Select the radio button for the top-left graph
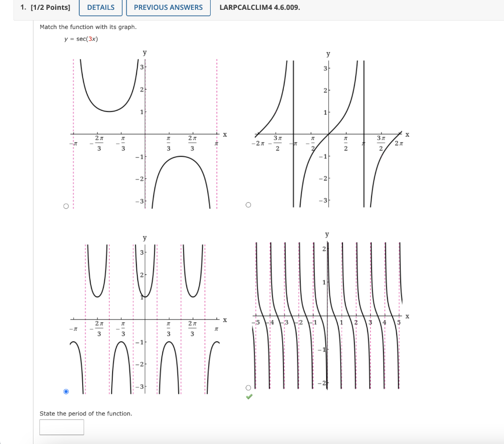Viewport: 504px width, 444px height. (66, 206)
